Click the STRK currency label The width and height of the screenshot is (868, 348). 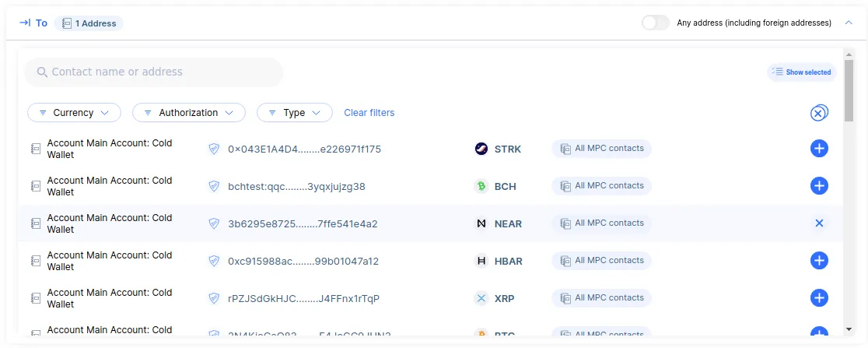tap(508, 149)
